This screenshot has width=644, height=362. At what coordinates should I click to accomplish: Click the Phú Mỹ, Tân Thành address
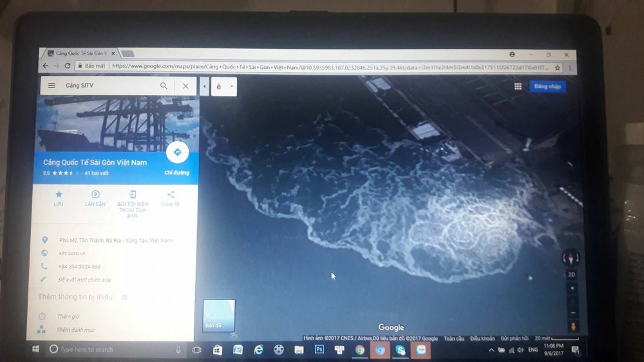point(115,240)
